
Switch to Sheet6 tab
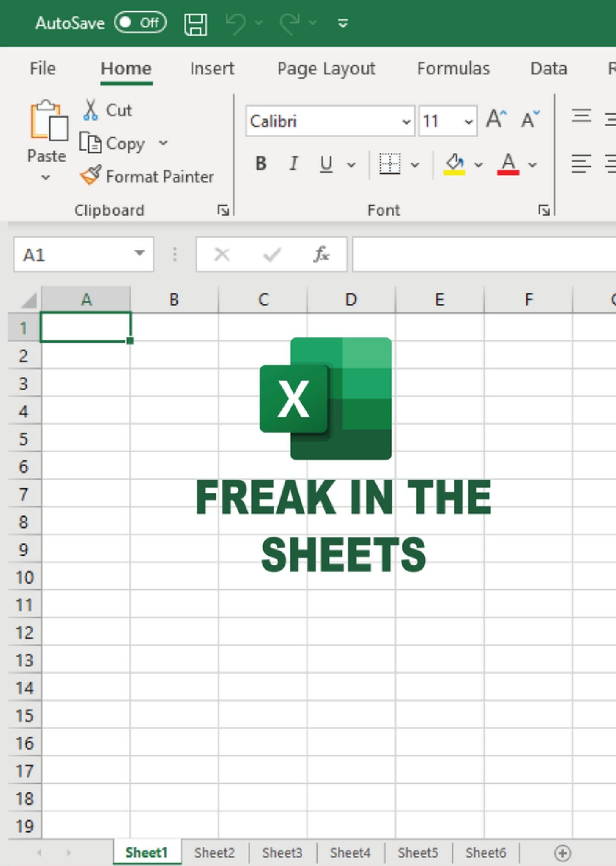tap(486, 852)
